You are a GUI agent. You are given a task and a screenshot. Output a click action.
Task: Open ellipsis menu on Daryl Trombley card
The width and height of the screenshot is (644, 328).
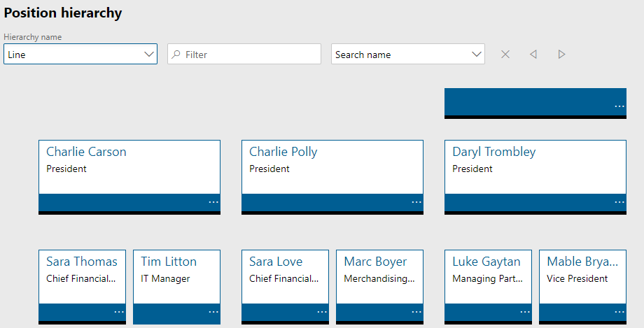[619, 202]
